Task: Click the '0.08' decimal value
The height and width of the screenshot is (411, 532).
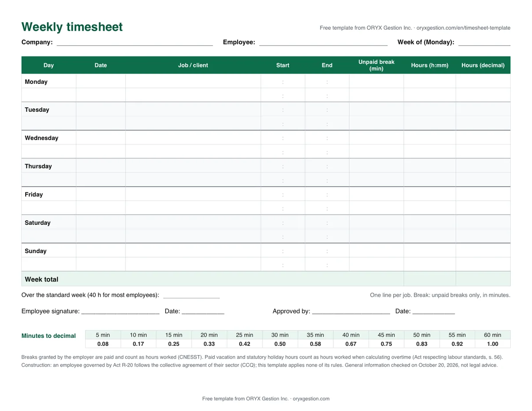Action: click(103, 344)
